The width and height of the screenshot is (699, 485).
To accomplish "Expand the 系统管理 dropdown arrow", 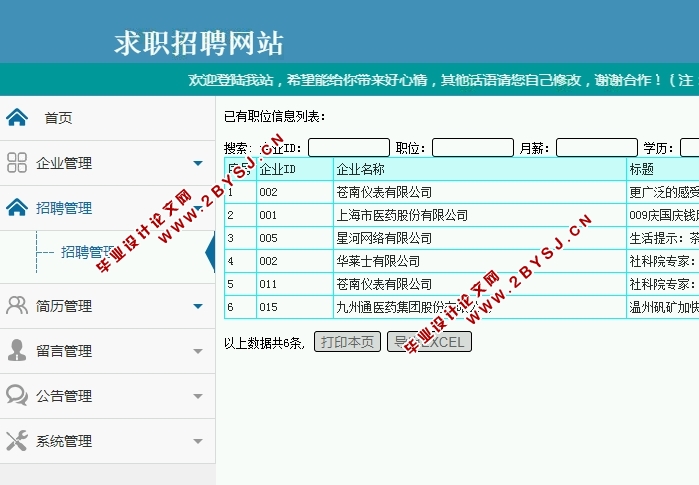I will click(198, 441).
